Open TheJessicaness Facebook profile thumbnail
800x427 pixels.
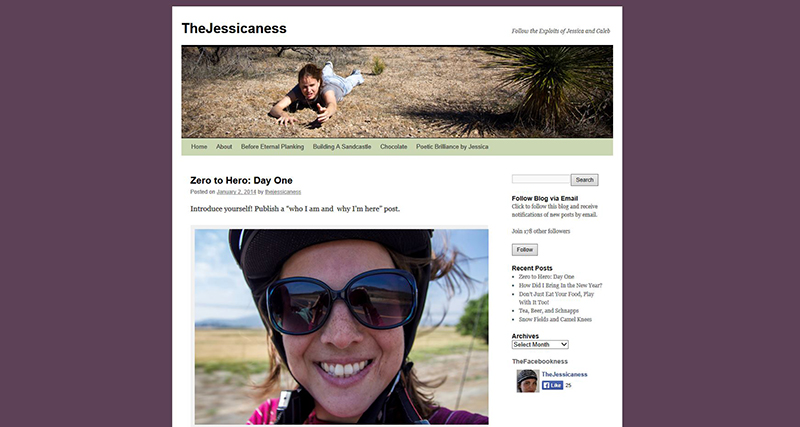pyautogui.click(x=528, y=381)
